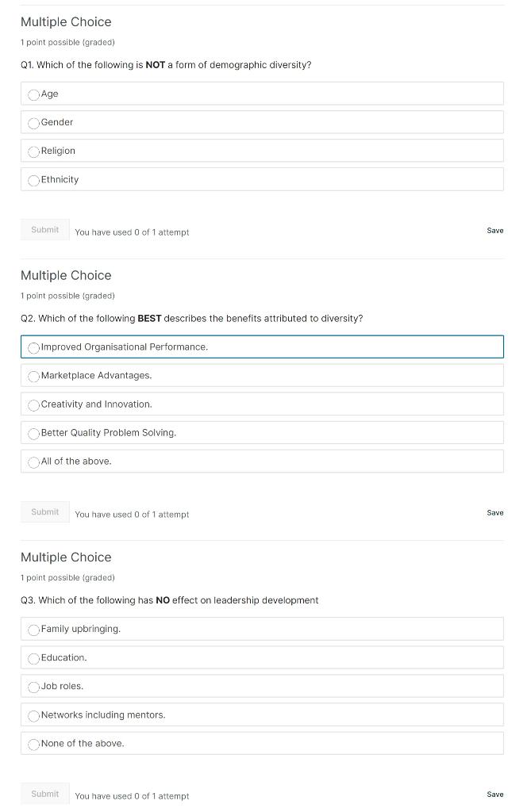Select the "Gender" answer for Q1

[x=33, y=123]
